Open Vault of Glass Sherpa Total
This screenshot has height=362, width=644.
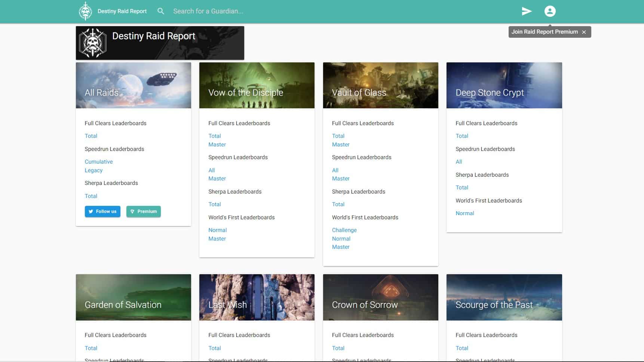coord(338,204)
